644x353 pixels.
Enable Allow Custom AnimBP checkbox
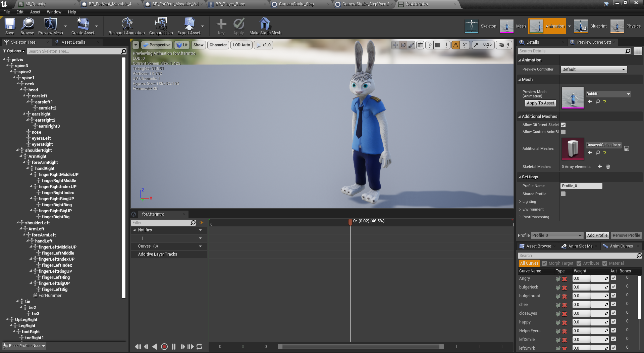coord(563,132)
